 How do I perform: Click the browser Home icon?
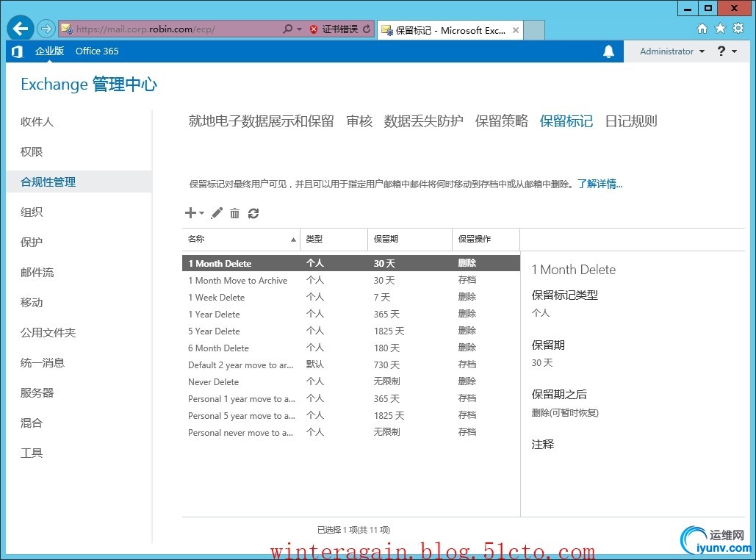pos(702,29)
